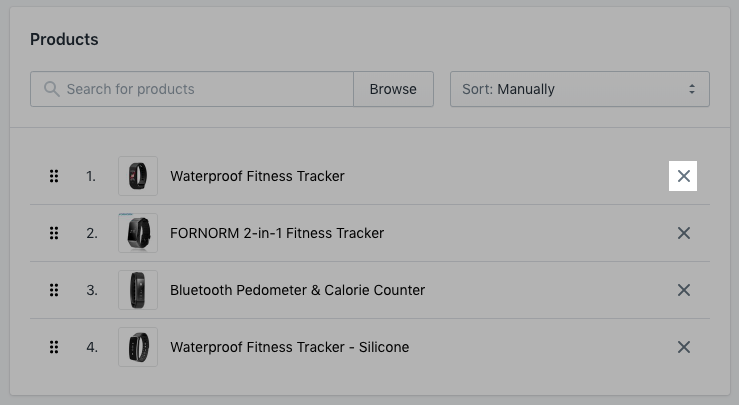739x405 pixels.
Task: Remove Waterproof Fitness Tracker from list
Action: 683,176
